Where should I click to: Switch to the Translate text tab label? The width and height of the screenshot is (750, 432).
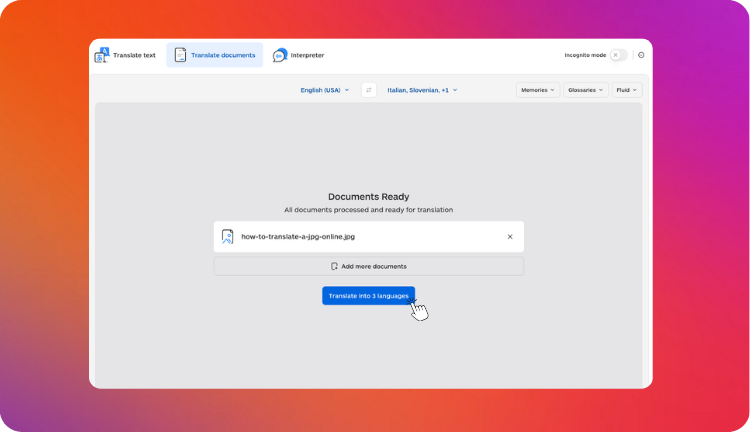[135, 55]
